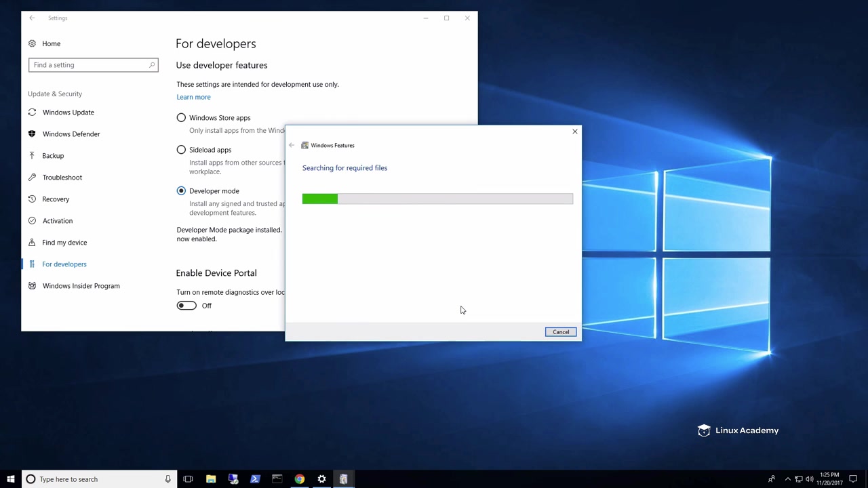This screenshot has width=868, height=488.
Task: Click the Activation checkmark icon
Action: 32,221
